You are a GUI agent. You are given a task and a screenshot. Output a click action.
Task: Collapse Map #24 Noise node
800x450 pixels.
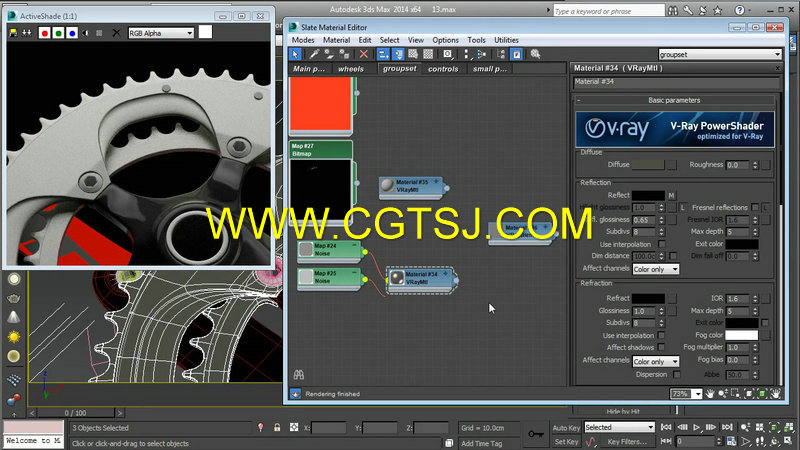click(354, 245)
